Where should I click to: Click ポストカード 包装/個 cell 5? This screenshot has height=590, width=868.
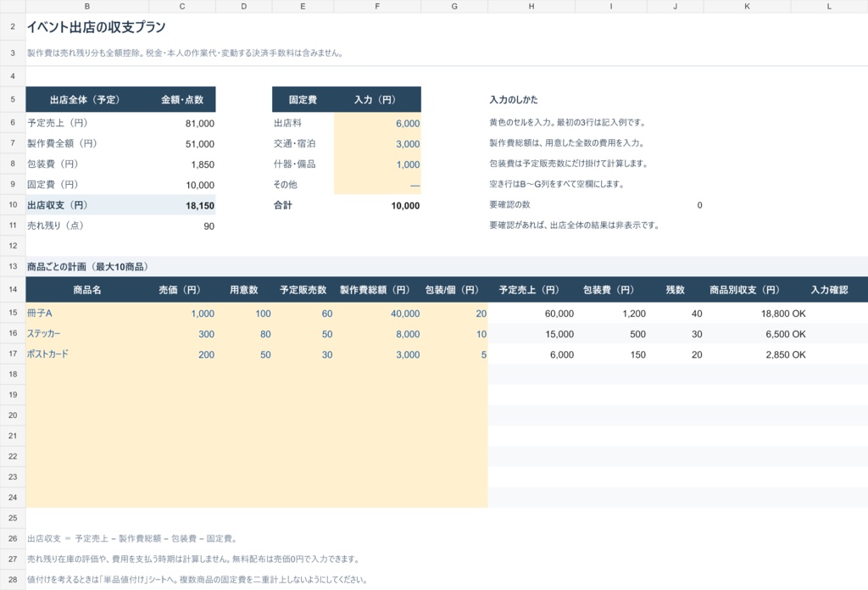tap(454, 354)
